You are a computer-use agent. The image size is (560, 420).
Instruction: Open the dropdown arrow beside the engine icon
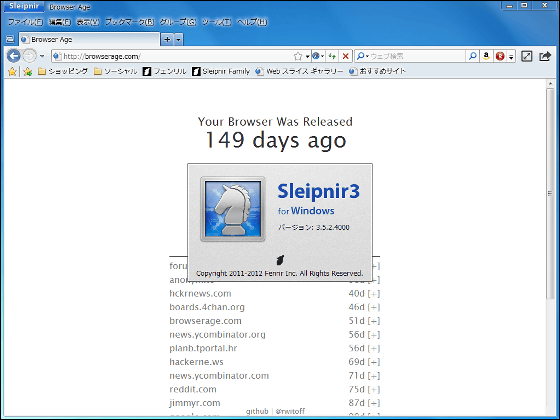coord(322,56)
